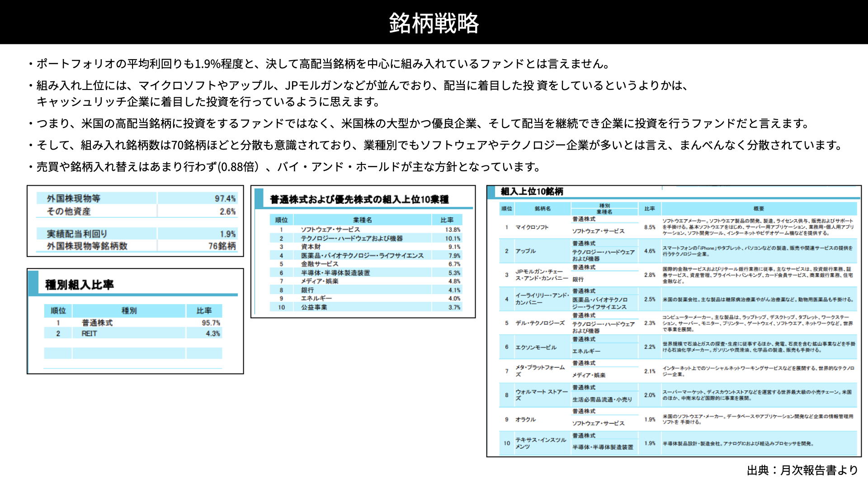Click the 銘柄名 column header
Screen dimensions: 868x488
(x=542, y=209)
